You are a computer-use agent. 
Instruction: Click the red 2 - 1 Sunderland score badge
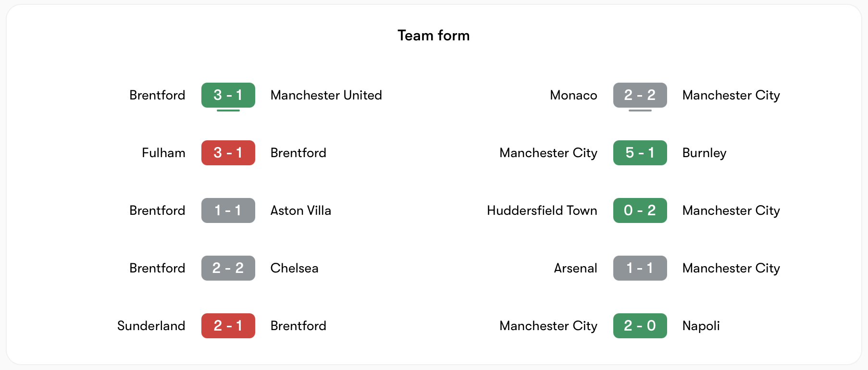tap(228, 326)
